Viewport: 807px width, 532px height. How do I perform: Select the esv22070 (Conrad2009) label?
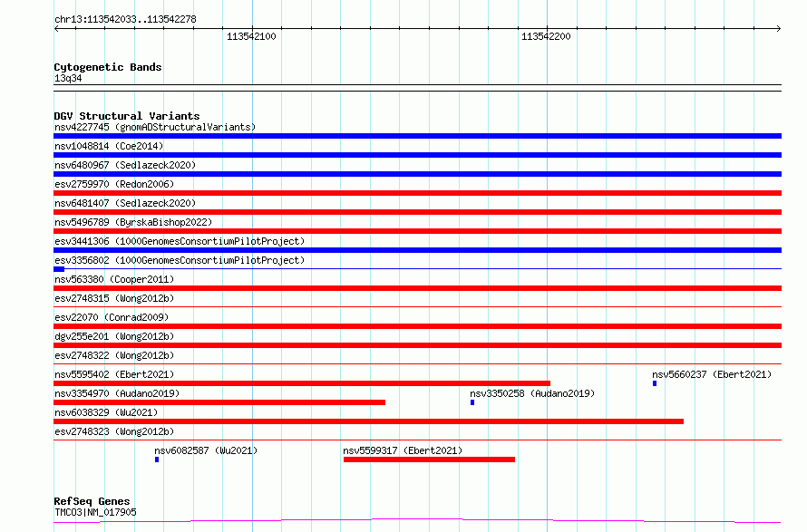tap(112, 317)
